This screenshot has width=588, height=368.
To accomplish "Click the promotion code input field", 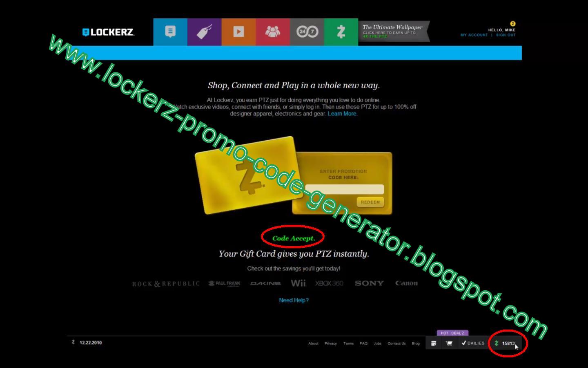I will 345,189.
